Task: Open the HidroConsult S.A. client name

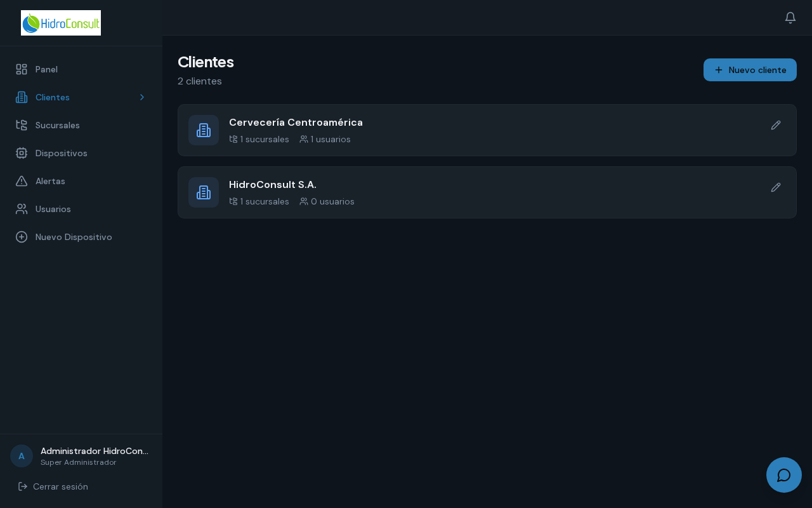Action: tap(273, 185)
